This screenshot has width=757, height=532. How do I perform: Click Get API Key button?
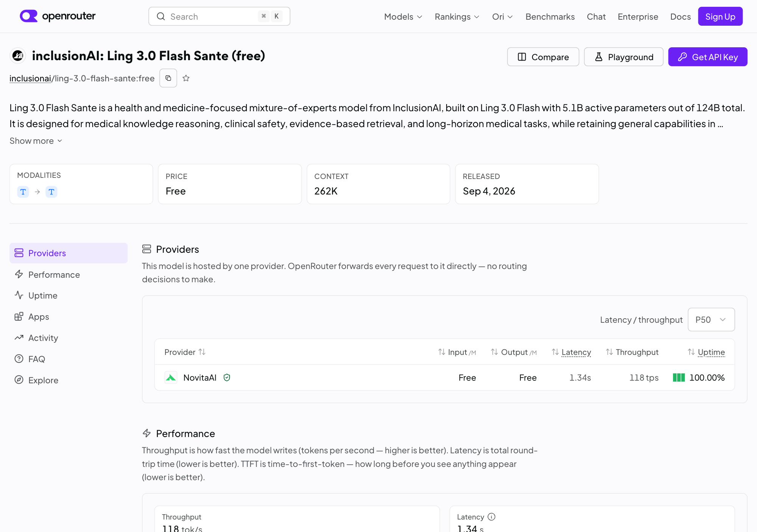click(707, 57)
